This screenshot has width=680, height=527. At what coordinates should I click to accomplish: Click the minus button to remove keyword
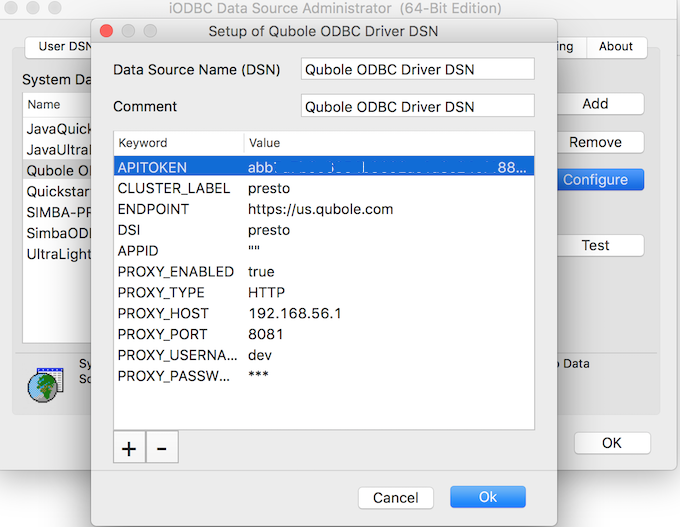point(162,447)
